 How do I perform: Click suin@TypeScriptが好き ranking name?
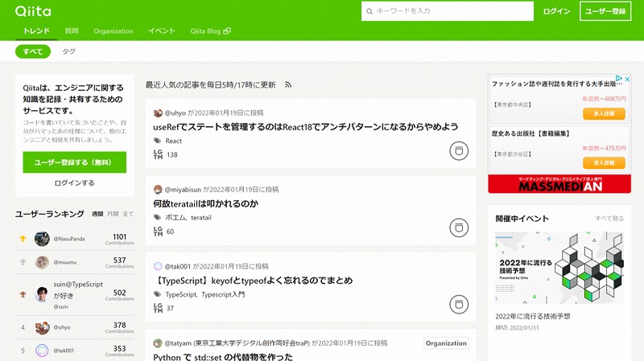click(x=78, y=289)
